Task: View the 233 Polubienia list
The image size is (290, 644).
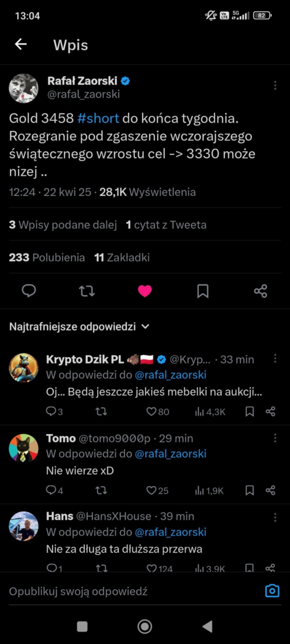Action: click(x=47, y=258)
